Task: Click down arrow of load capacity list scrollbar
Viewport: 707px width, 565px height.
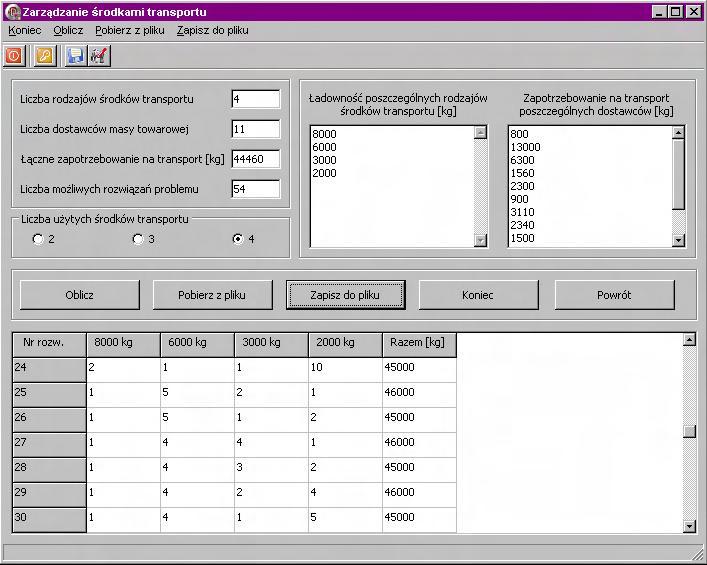Action: tap(481, 240)
